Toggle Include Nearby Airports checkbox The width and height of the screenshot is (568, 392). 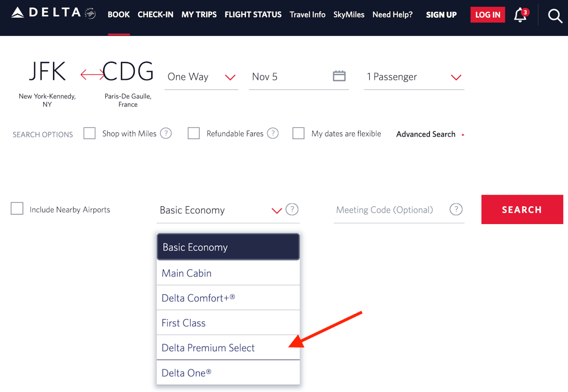pos(17,209)
